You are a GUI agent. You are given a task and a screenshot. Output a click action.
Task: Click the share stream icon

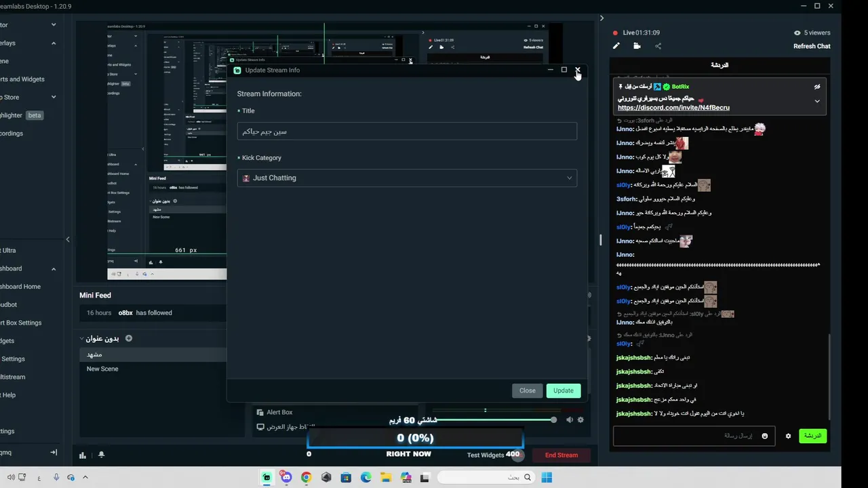point(658,46)
